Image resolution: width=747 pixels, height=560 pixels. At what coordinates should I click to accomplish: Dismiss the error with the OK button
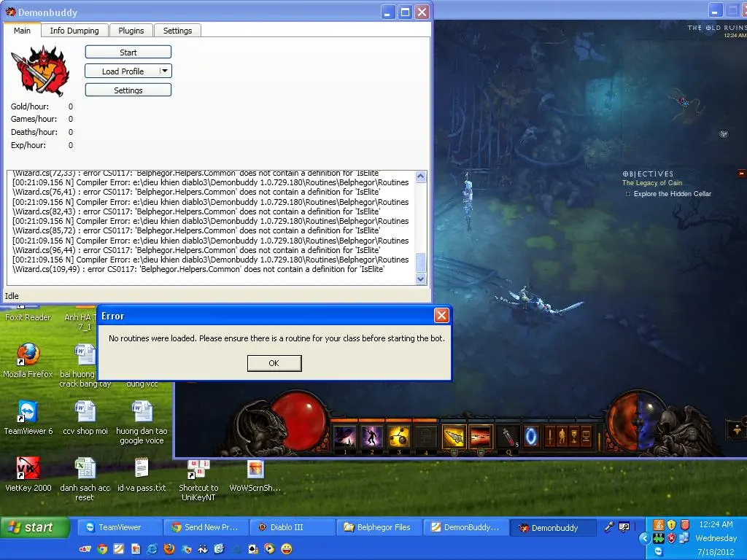coord(274,363)
